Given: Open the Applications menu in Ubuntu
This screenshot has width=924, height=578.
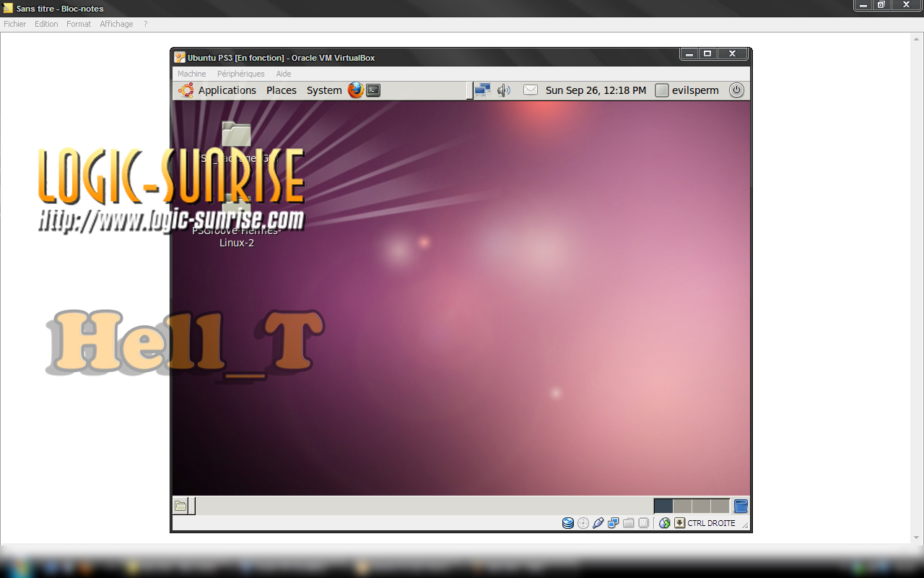Looking at the screenshot, I should coord(227,90).
